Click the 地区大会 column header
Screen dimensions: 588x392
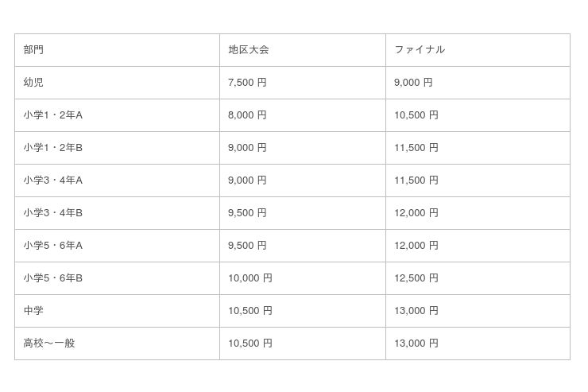click(x=248, y=50)
